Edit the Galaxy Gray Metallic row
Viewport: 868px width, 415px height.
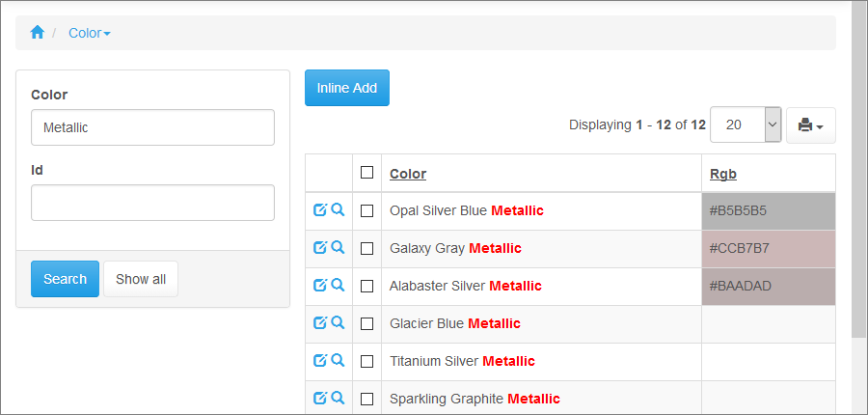pyautogui.click(x=320, y=247)
